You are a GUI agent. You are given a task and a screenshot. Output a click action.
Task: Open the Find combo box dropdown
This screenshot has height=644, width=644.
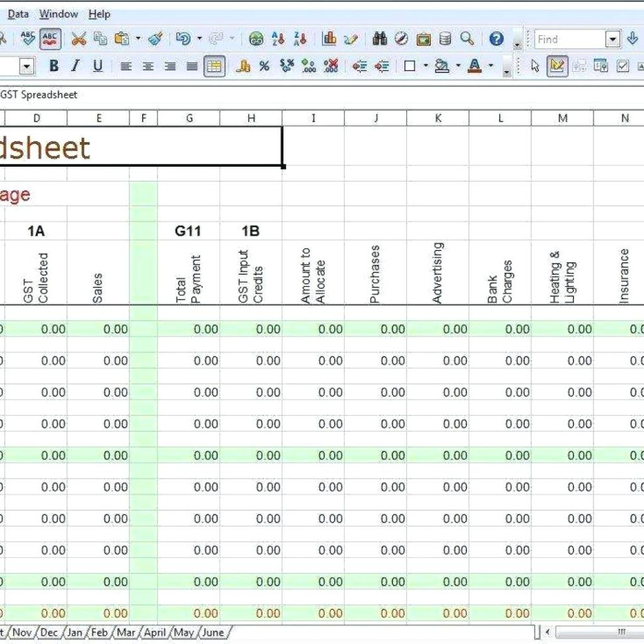(612, 39)
